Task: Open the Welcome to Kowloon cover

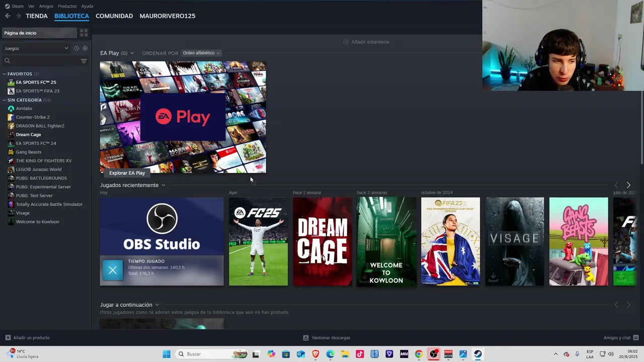Action: pos(386,241)
